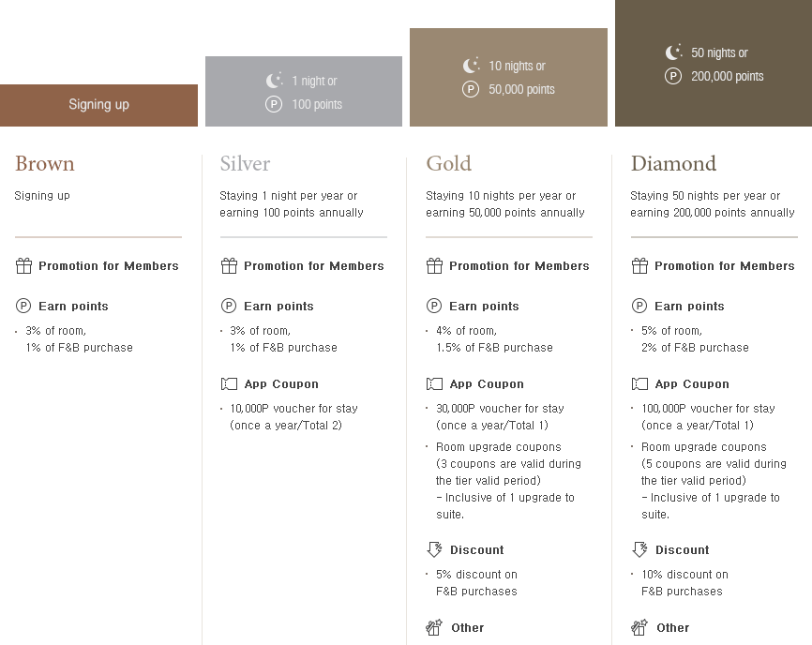
Task: Click the moon icon in Silver banner
Action: pos(274,81)
